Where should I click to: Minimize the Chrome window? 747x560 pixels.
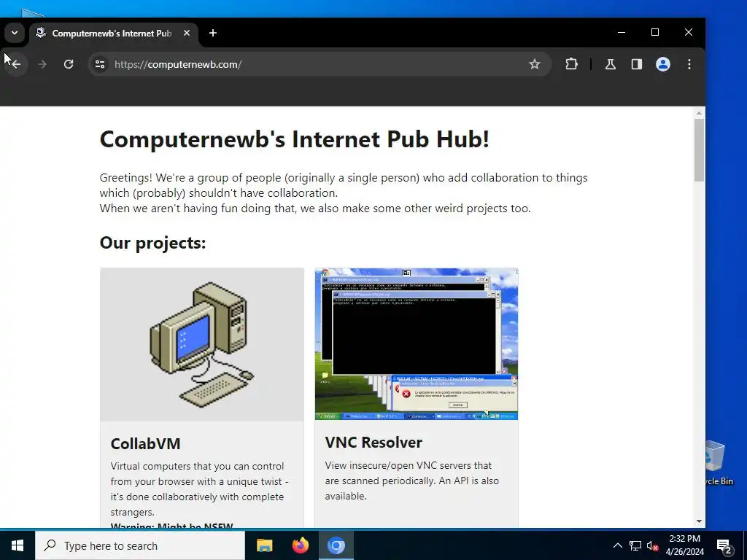pyautogui.click(x=622, y=32)
